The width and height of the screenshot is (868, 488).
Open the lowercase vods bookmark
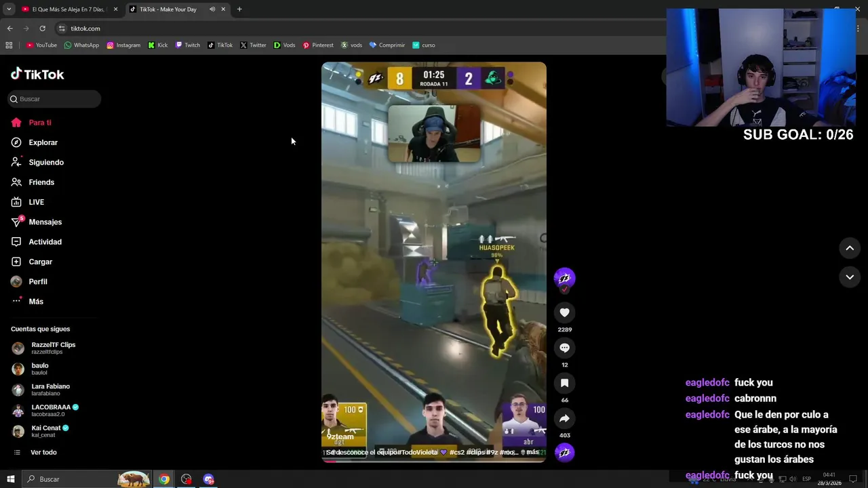tap(351, 45)
